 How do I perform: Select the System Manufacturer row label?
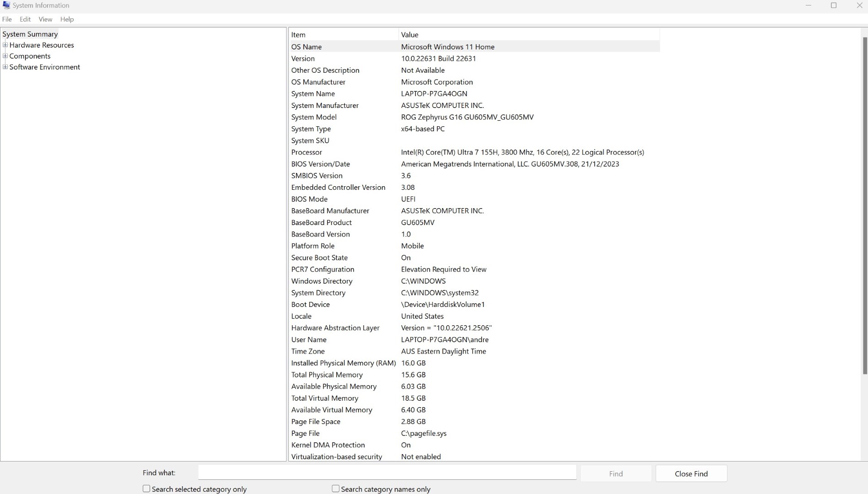325,105
